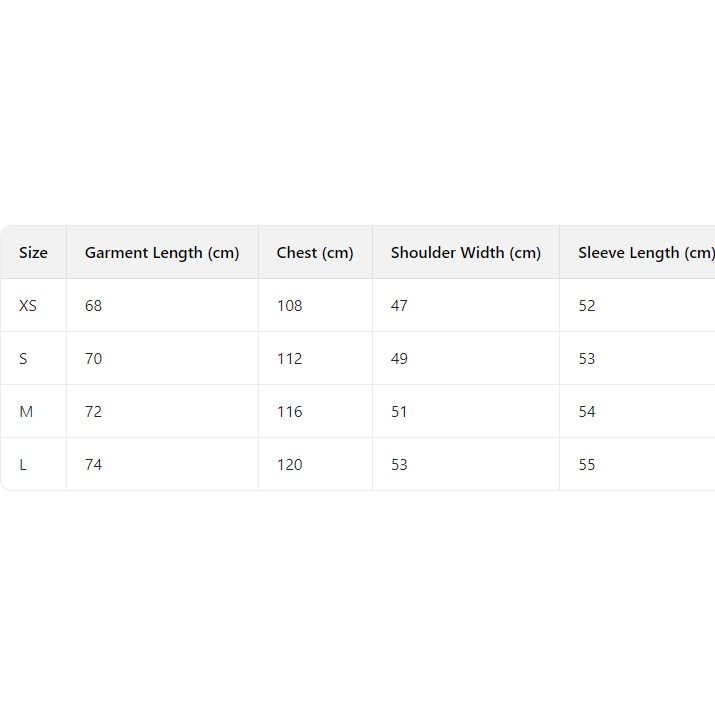This screenshot has width=715, height=715.
Task: Select the S size row label
Action: pos(25,359)
